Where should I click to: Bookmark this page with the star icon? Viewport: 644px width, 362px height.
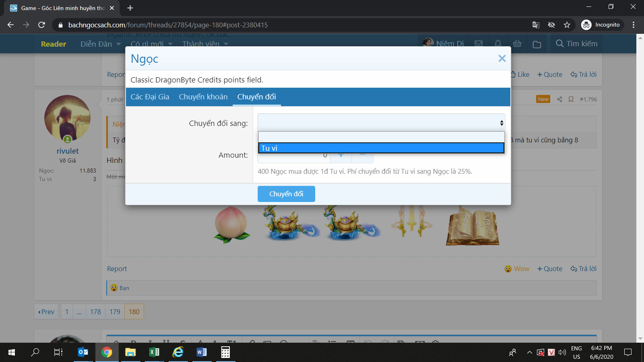click(x=567, y=25)
